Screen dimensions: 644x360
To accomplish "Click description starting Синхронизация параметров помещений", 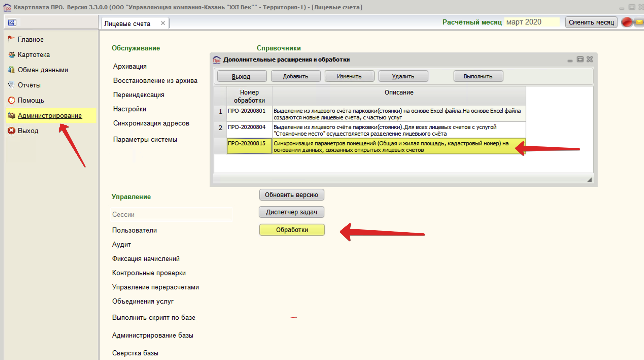I will click(x=399, y=146).
